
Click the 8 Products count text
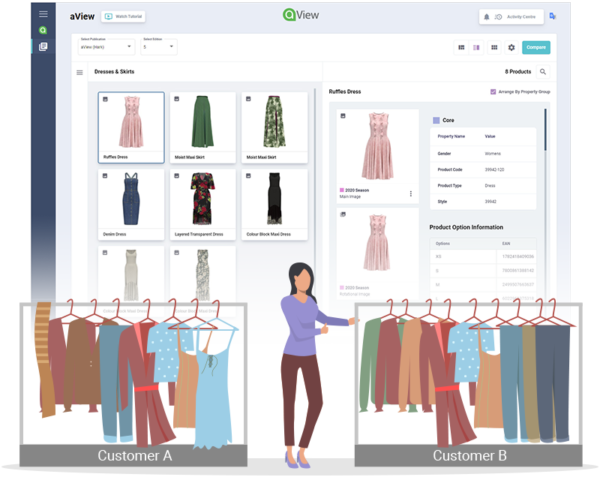[x=518, y=72]
